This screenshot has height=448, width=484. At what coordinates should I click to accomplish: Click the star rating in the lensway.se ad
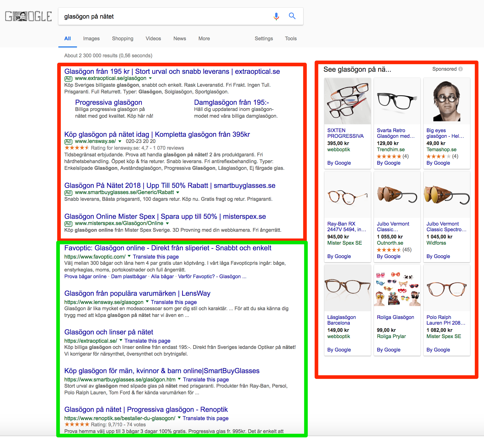tap(76, 148)
